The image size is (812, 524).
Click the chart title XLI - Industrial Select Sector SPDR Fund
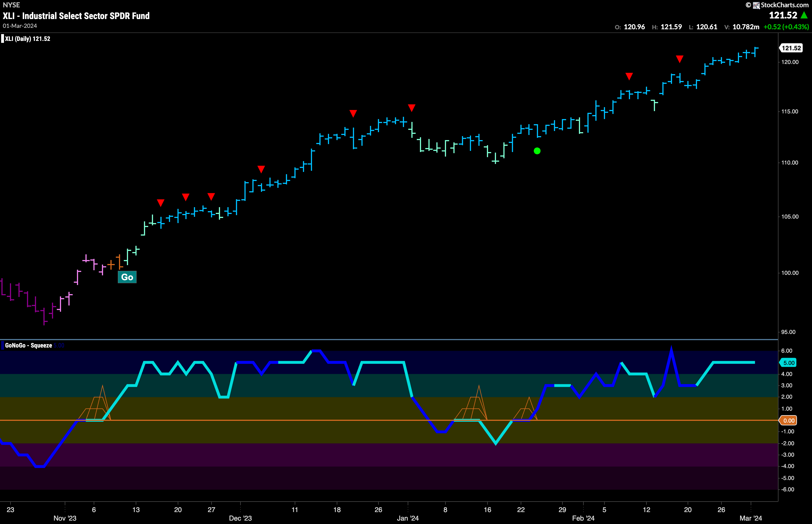click(76, 16)
